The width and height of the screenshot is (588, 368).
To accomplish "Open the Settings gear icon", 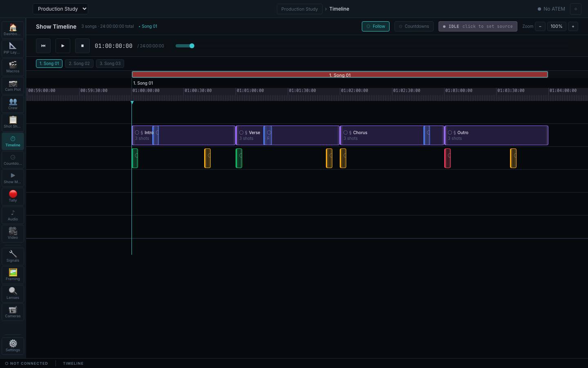I will coord(13,346).
